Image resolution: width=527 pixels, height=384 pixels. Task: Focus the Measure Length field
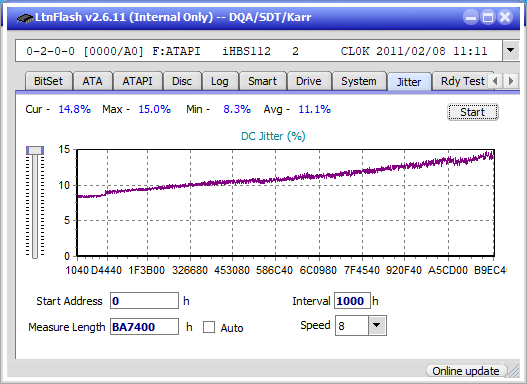[144, 327]
